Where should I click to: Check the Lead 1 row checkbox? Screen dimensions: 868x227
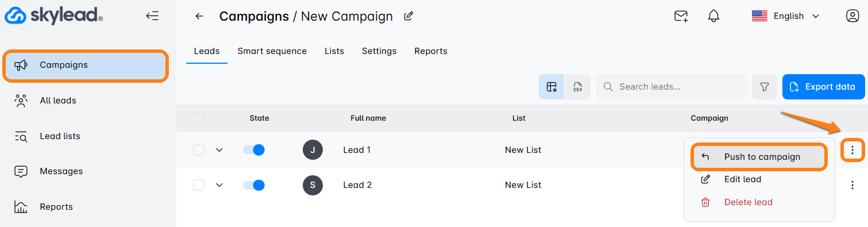coord(199,150)
